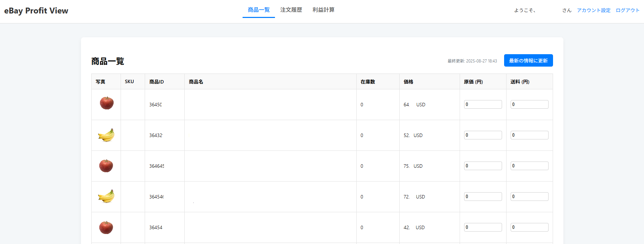This screenshot has width=644, height=244.
Task: Switch to the 利益計算 tab
Action: pyautogui.click(x=323, y=10)
